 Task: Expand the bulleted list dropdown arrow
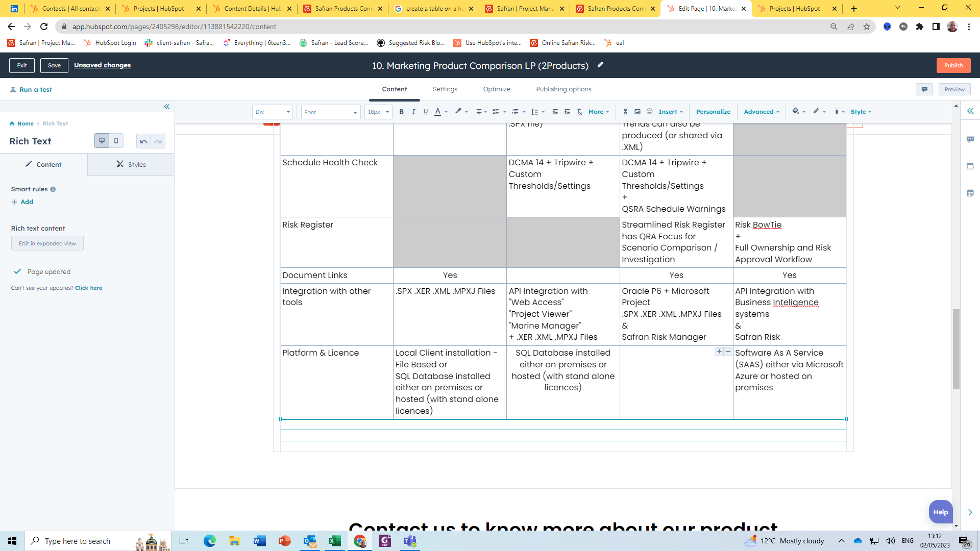(x=505, y=112)
